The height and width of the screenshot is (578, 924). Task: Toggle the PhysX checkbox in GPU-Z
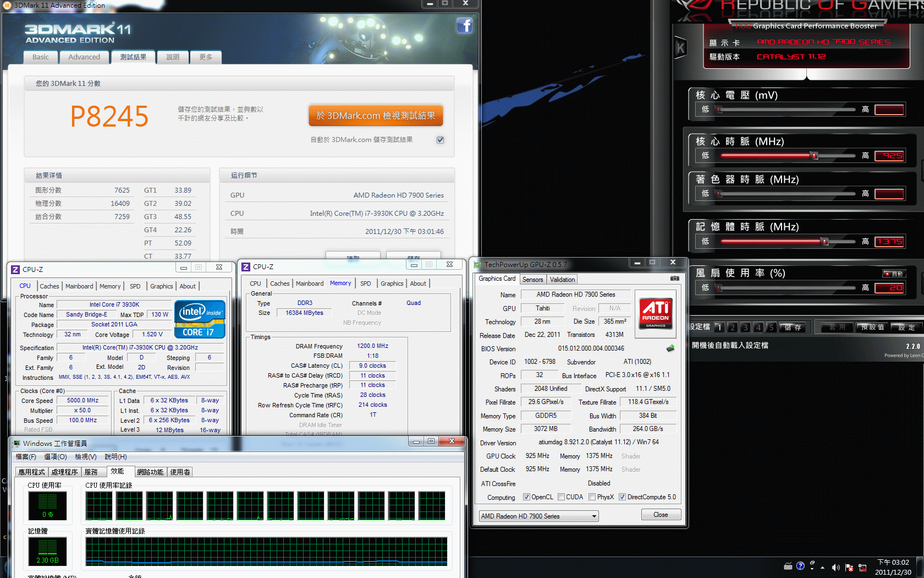coord(592,497)
